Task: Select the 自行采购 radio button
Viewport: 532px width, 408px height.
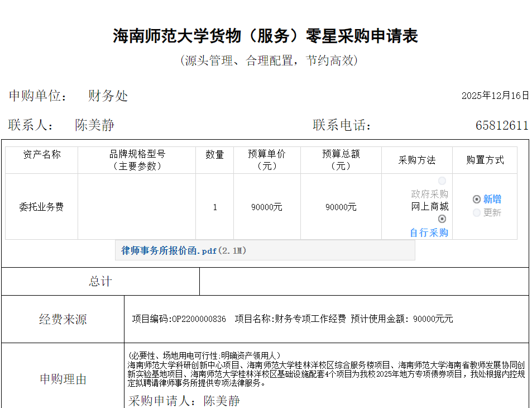Action: (442, 219)
